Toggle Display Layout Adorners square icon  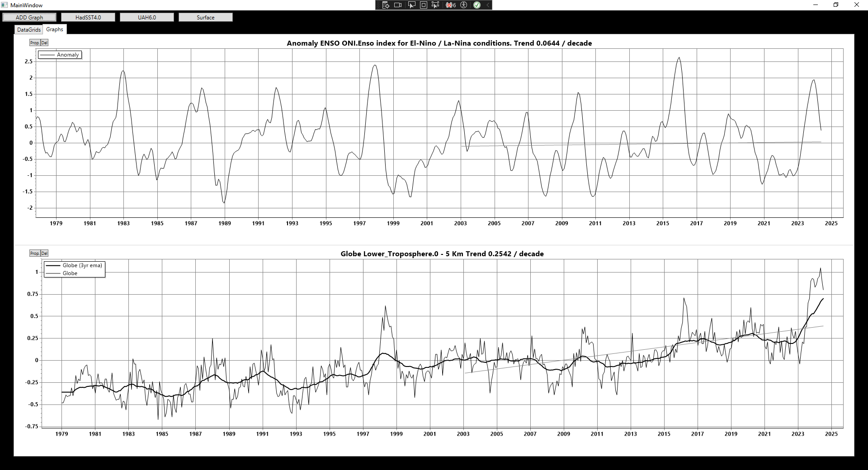[x=424, y=5]
